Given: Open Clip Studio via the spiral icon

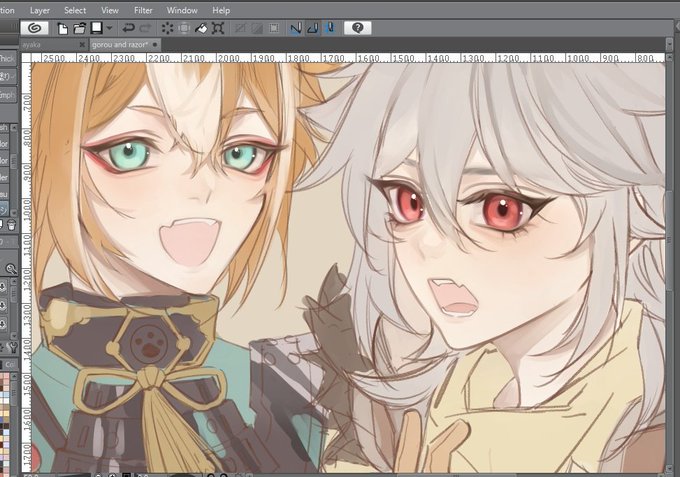Looking at the screenshot, I should (35, 28).
